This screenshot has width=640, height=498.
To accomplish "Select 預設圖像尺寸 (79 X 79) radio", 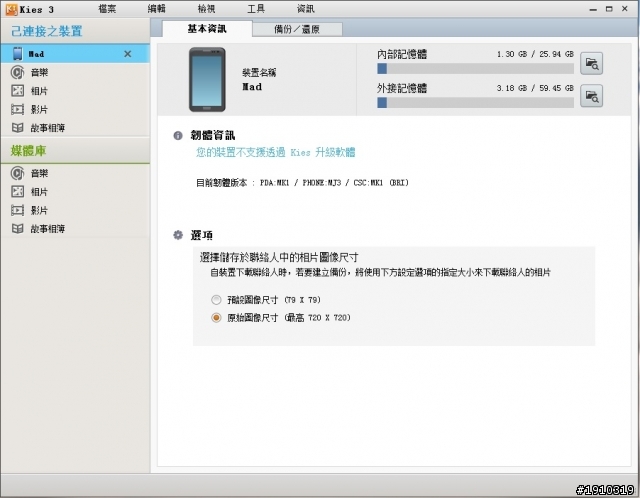I will click(216, 300).
